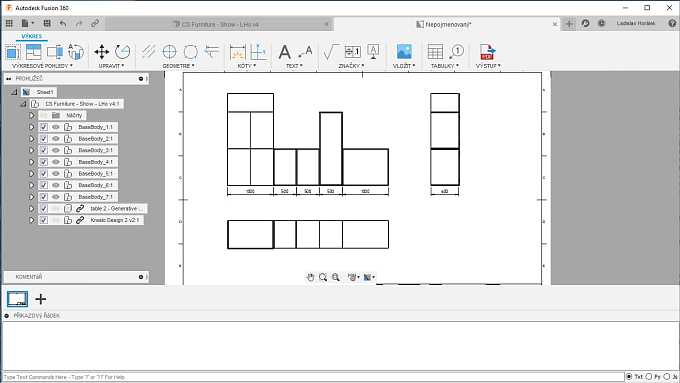The image size is (680, 383).
Task: Hide BaseBody_7:1 using its eye icon
Action: pyautogui.click(x=56, y=197)
